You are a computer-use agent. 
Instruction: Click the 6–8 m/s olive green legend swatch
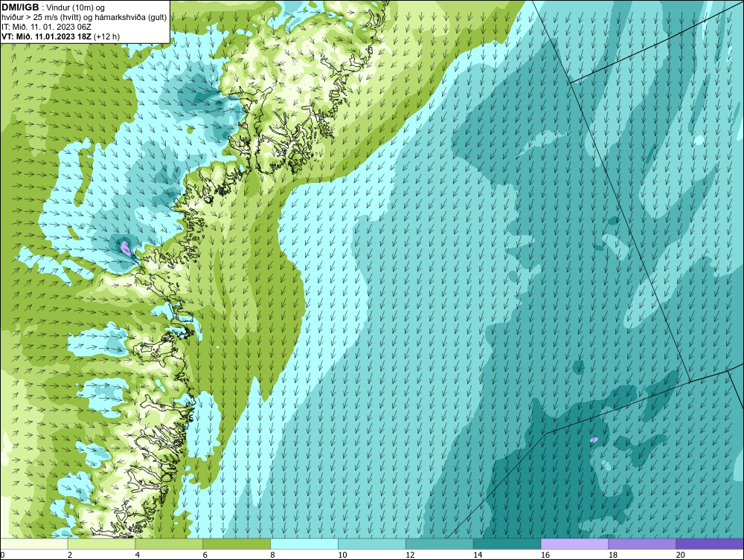(x=237, y=544)
